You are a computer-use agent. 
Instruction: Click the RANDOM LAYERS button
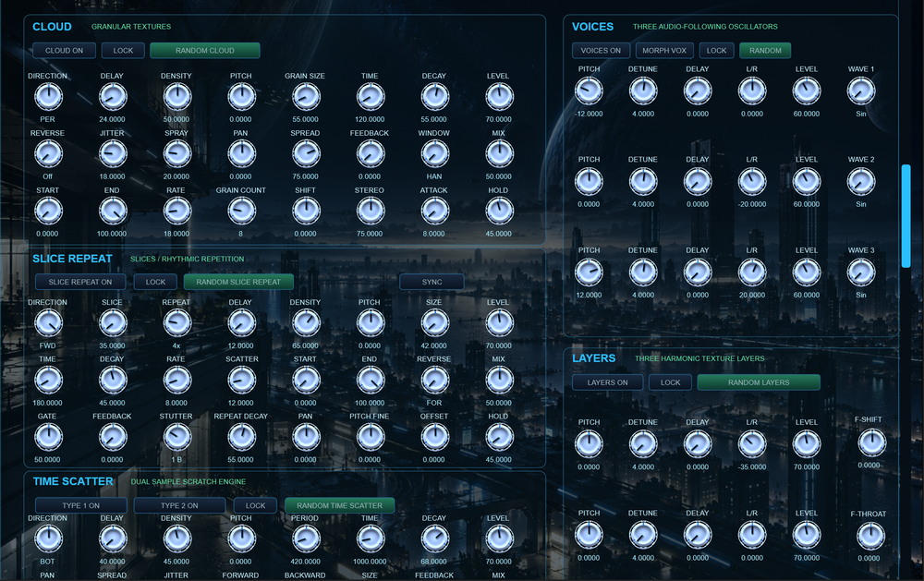[759, 382]
